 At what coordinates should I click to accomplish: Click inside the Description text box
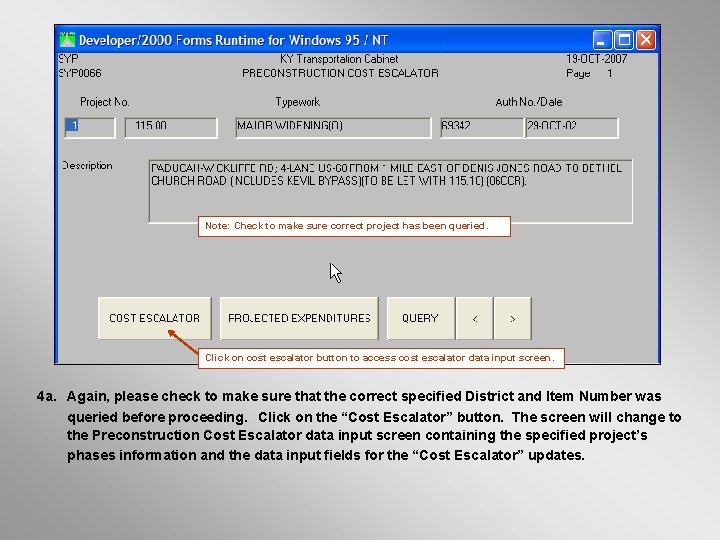tap(390, 191)
